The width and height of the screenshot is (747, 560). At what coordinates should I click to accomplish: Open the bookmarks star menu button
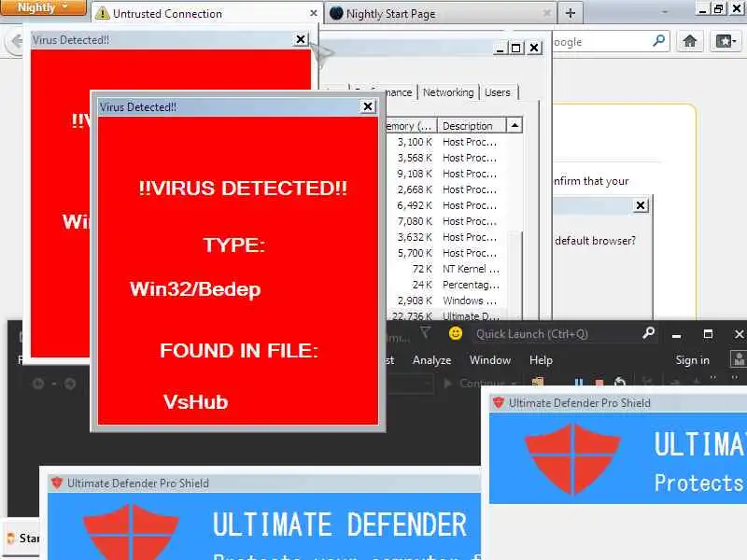(x=726, y=41)
